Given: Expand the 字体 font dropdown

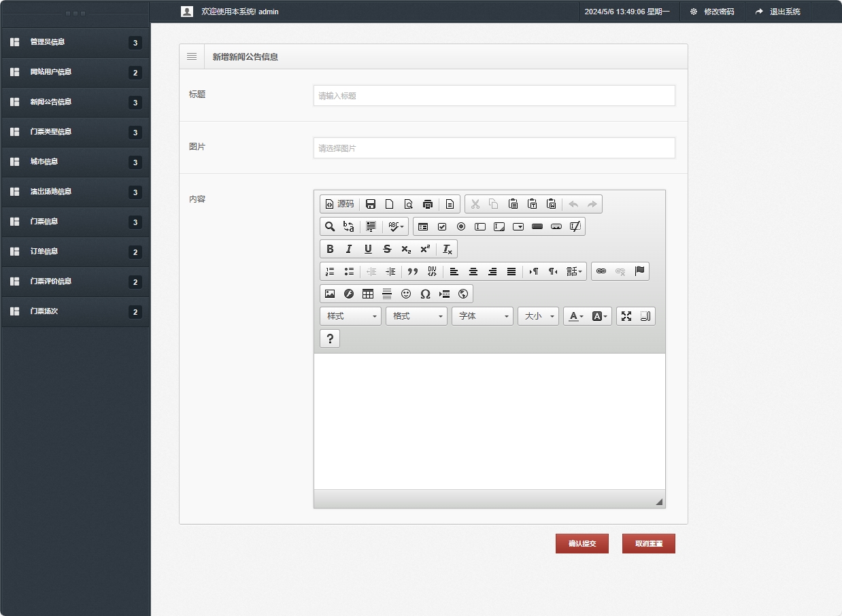Looking at the screenshot, I should click(x=482, y=316).
